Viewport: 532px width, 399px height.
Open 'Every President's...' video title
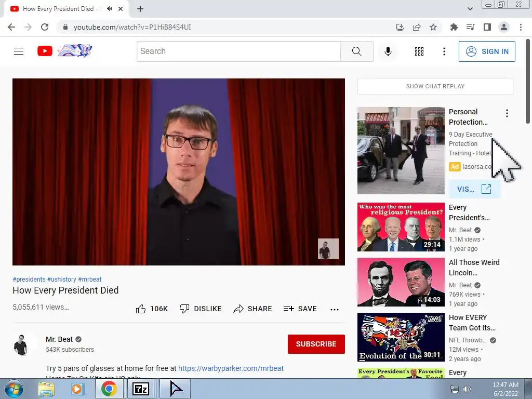[x=469, y=212]
